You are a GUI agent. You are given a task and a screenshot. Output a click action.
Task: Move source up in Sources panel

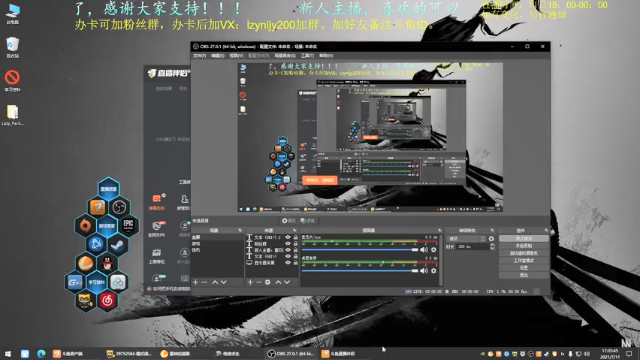click(x=278, y=282)
